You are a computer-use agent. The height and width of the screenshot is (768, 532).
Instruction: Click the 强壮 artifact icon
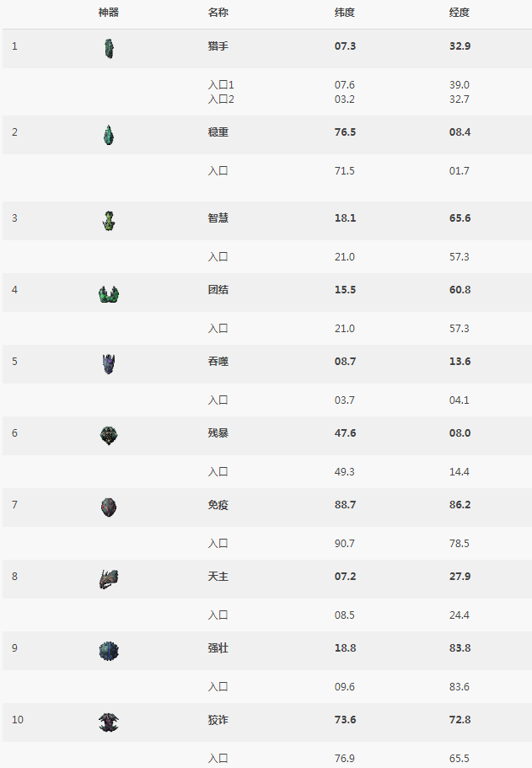point(108,650)
